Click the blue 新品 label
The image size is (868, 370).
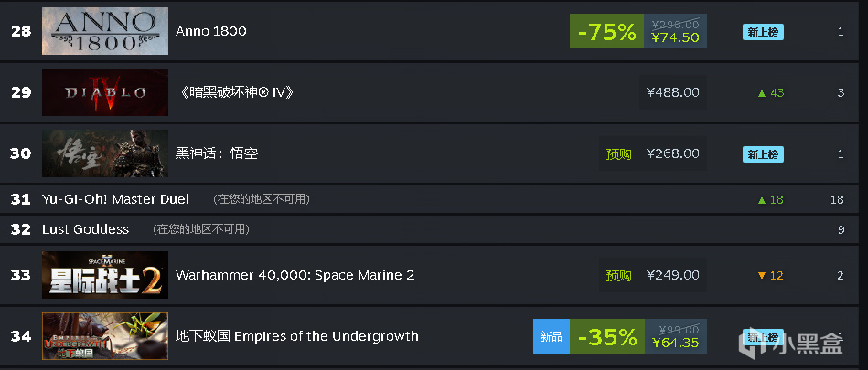[551, 337]
